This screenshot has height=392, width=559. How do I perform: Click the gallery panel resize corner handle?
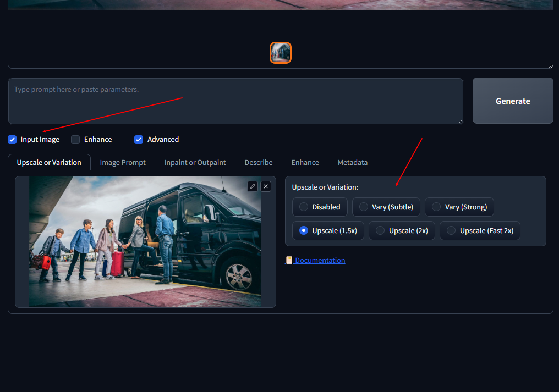[551, 66]
